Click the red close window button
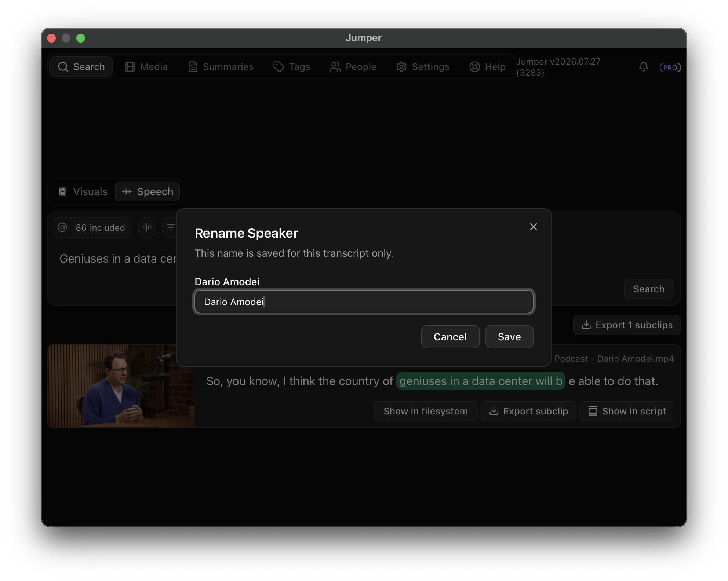 [51, 38]
